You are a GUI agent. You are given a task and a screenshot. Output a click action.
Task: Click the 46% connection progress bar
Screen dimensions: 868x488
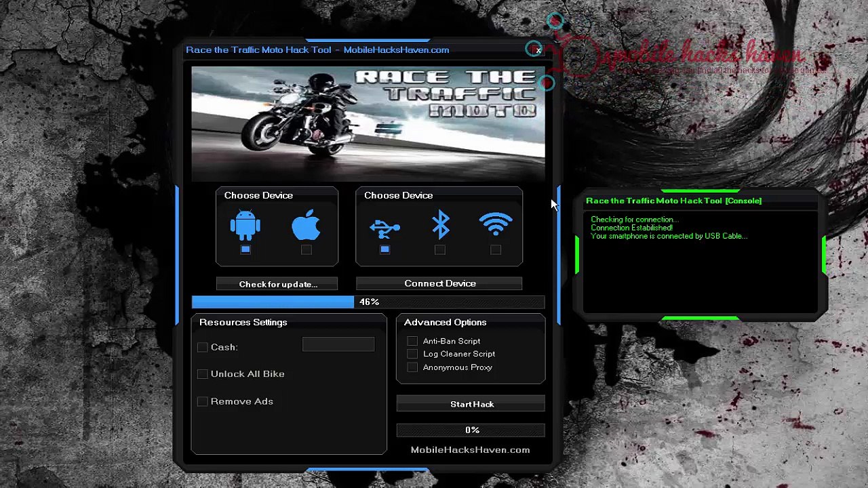click(x=368, y=302)
